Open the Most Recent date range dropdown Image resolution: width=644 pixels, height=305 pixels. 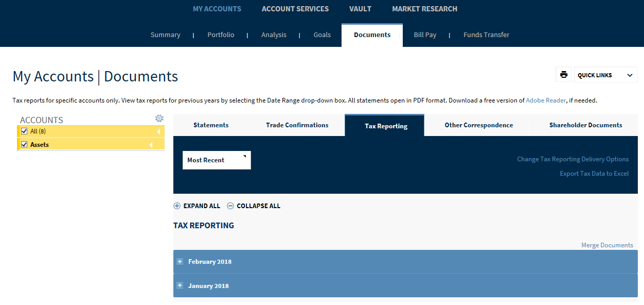coord(217,160)
